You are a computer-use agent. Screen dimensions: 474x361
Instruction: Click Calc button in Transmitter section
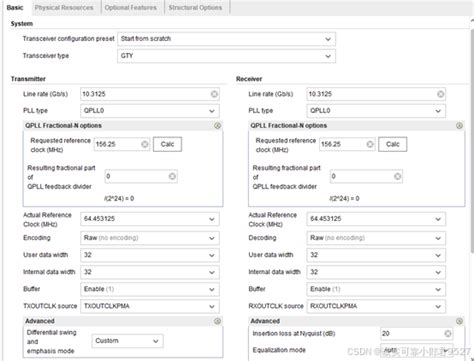pyautogui.click(x=167, y=144)
